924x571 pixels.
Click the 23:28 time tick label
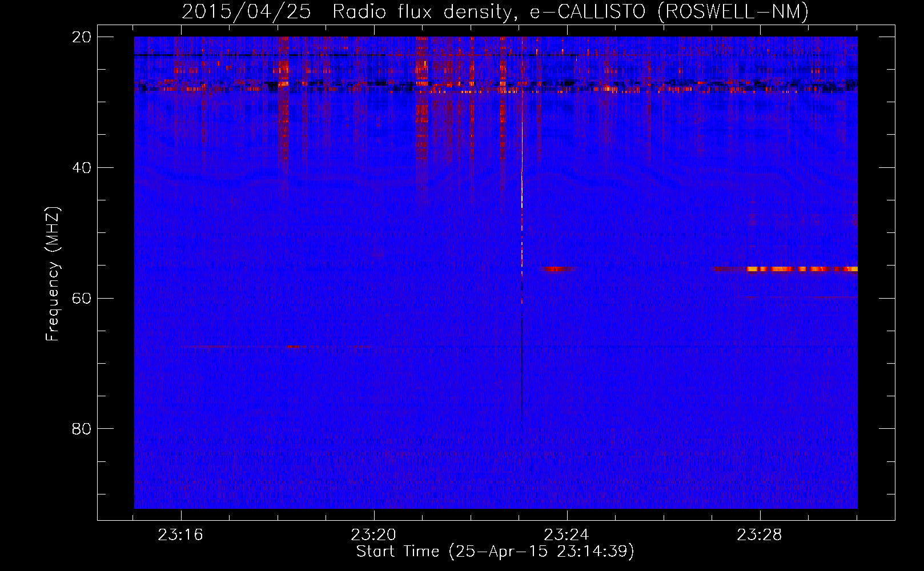(x=760, y=535)
